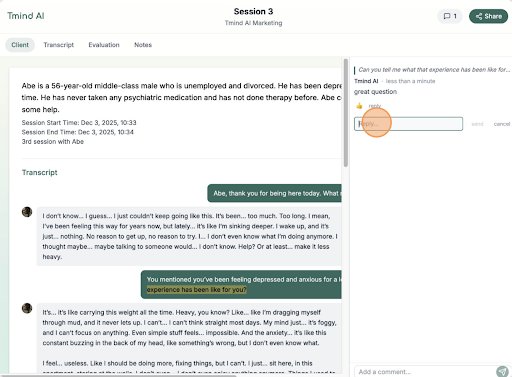This screenshot has width=512, height=377.
Task: Click the 'Transcript' section heading
Action: click(40, 172)
